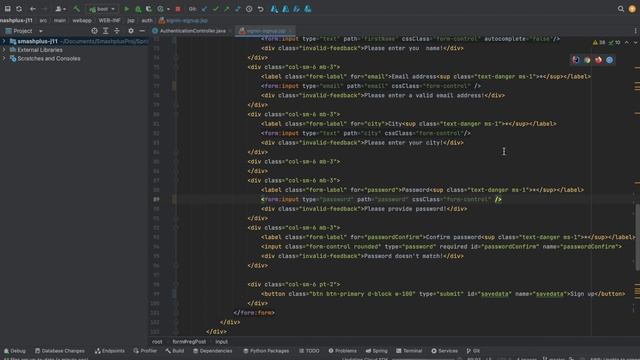Viewport: 640px width, 360px height.
Task: Click the Git rollback undo icon
Action: [x=260, y=9]
